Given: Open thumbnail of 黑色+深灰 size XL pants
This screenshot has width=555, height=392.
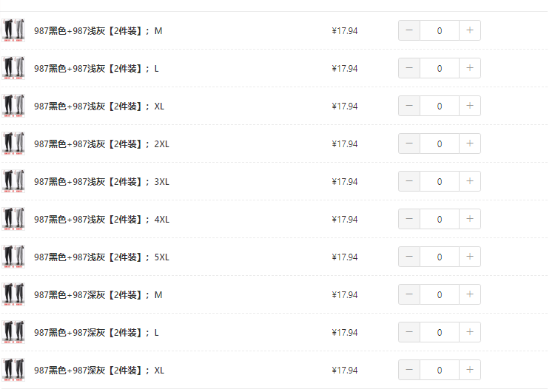Looking at the screenshot, I should (13, 370).
